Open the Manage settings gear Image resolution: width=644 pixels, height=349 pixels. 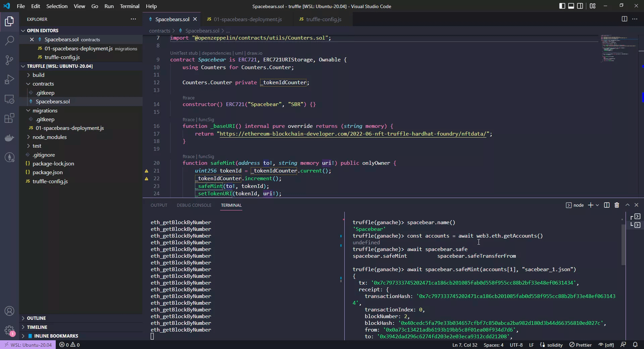(9, 331)
